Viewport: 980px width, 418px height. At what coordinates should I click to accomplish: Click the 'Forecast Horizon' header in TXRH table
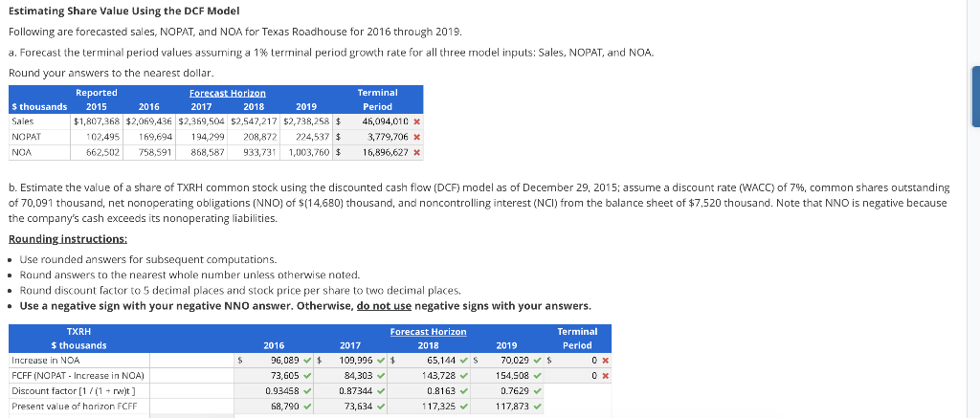(428, 332)
